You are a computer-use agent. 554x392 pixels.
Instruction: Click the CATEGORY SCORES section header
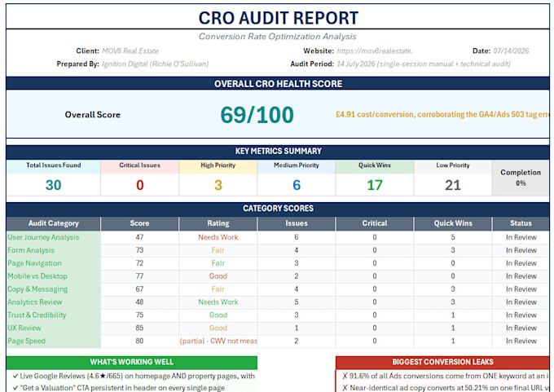click(278, 208)
